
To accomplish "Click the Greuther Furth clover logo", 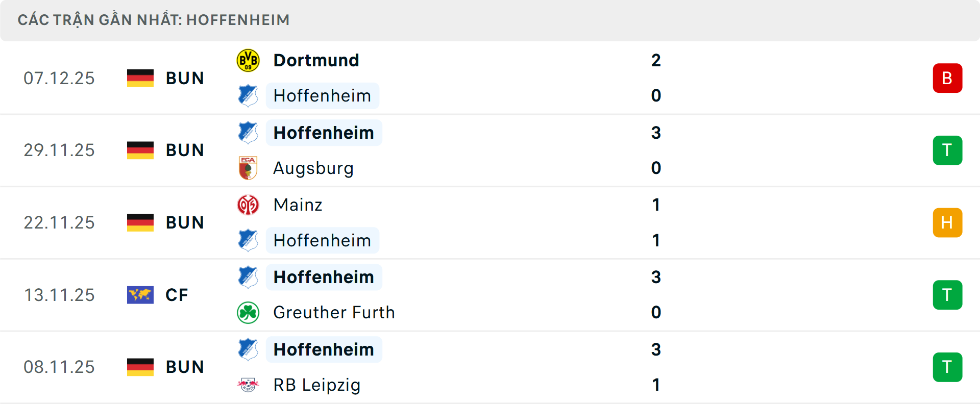I will click(x=248, y=313).
